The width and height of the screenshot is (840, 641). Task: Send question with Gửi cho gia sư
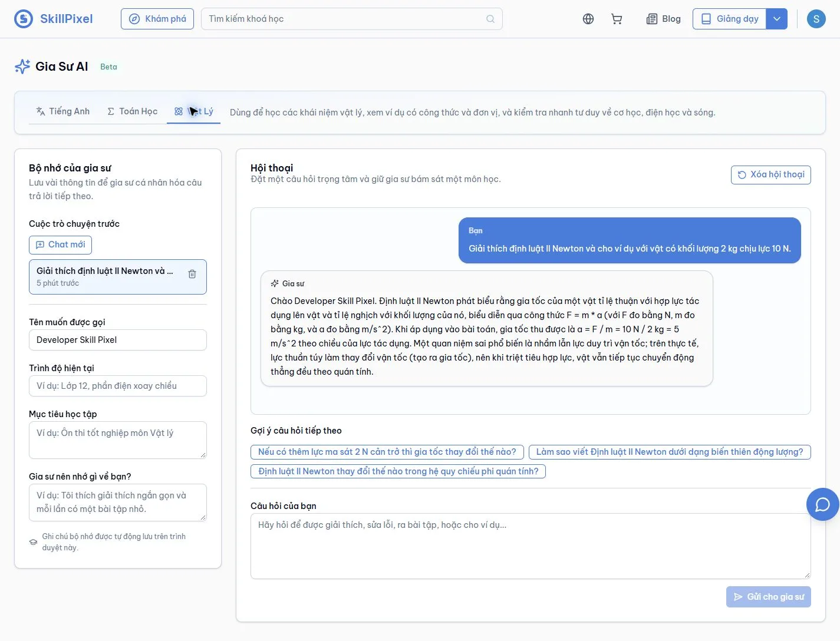click(x=769, y=597)
